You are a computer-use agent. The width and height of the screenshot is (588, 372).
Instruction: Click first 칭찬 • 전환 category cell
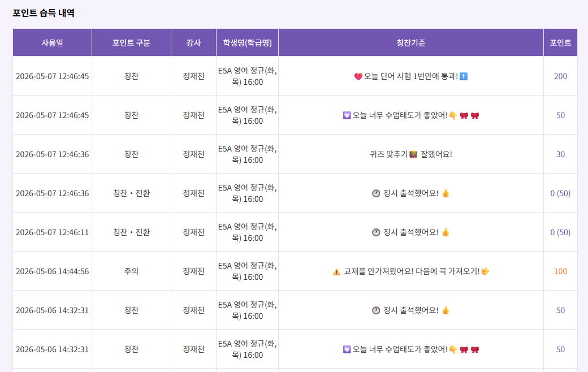131,193
